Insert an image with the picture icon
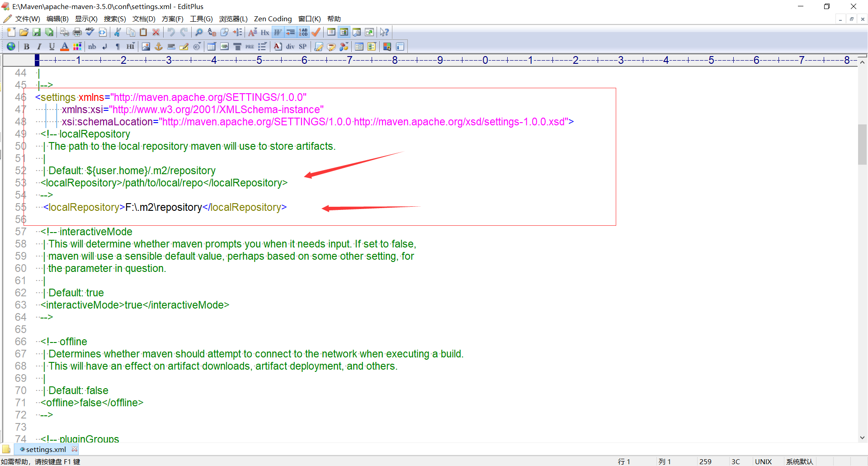868x466 pixels. coord(146,46)
